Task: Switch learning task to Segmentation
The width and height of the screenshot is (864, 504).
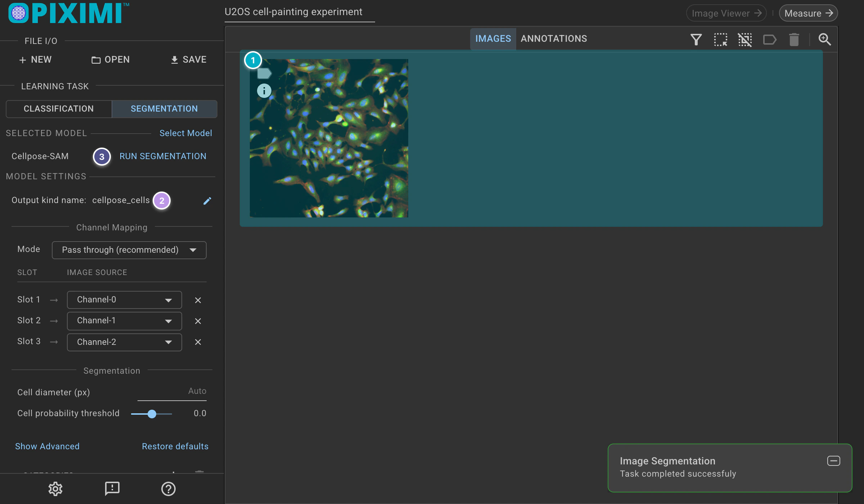Action: click(x=164, y=109)
